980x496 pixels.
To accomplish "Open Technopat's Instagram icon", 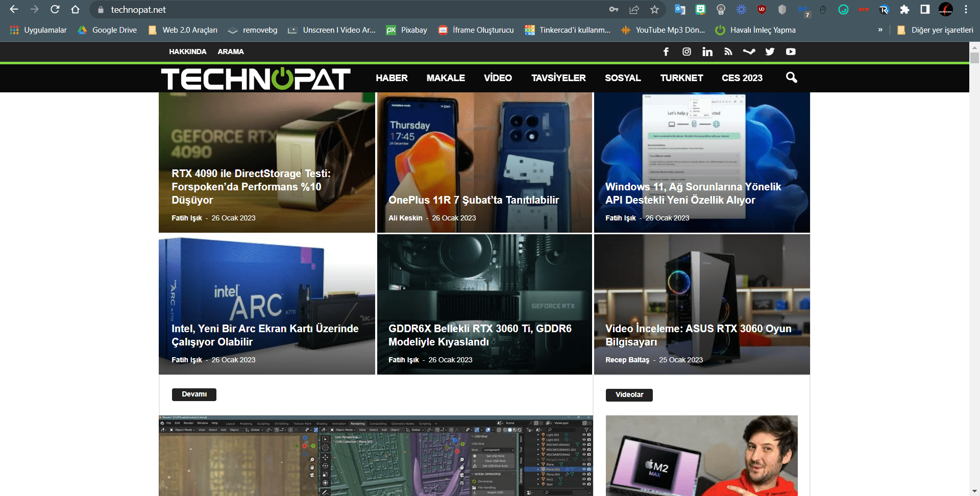I will point(687,52).
